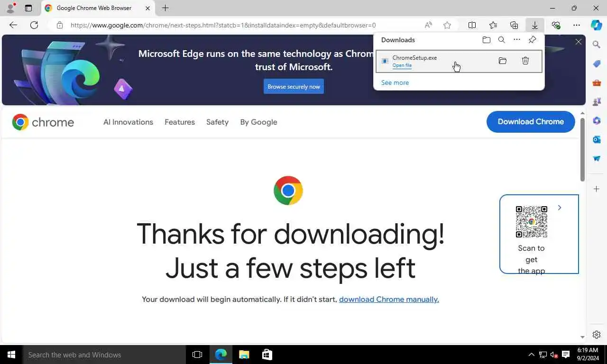The image size is (607, 364).
Task: Open File Explorer from the taskbar
Action: tap(244, 355)
